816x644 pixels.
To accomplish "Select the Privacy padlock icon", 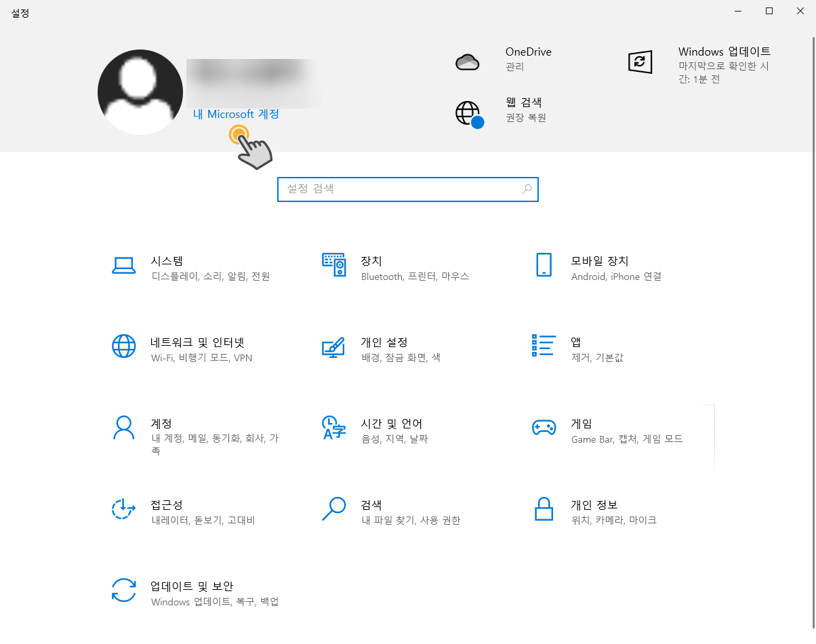I will 544,509.
